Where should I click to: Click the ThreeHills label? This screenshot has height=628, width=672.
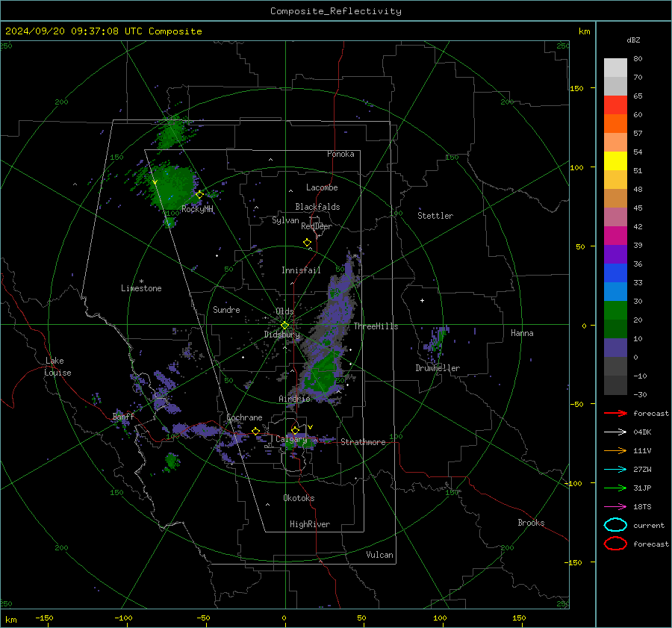point(376,326)
